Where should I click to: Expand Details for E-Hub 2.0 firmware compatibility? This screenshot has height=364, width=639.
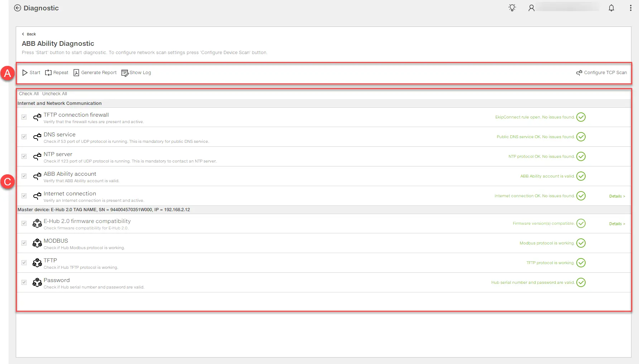tap(617, 224)
